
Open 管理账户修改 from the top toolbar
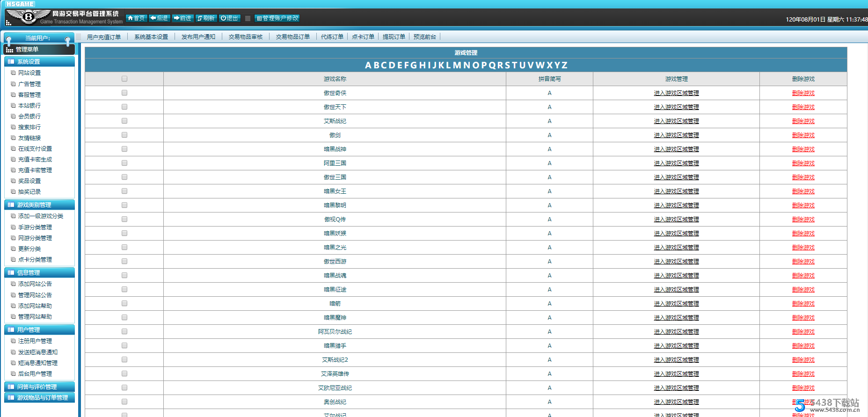click(x=277, y=18)
